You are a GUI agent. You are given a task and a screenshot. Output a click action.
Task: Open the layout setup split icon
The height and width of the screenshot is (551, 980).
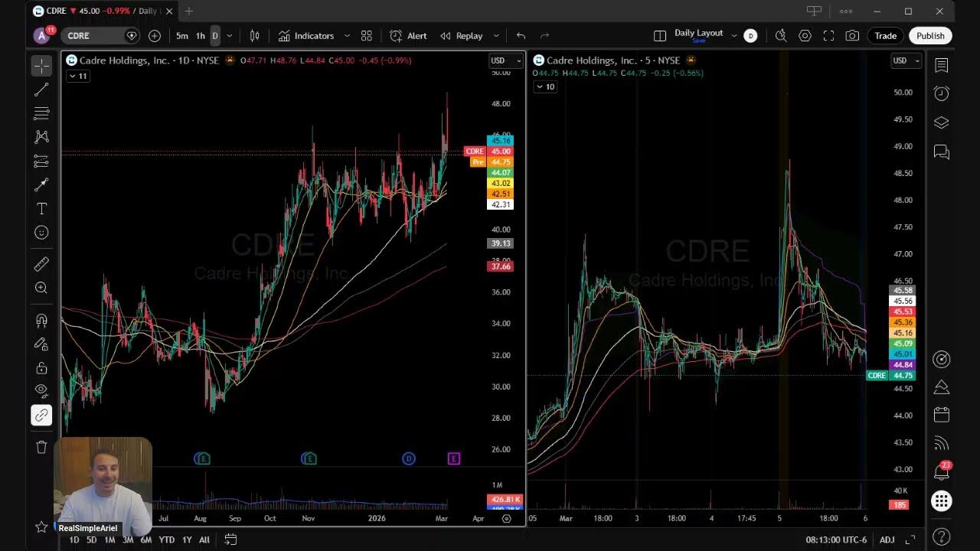[x=660, y=36]
